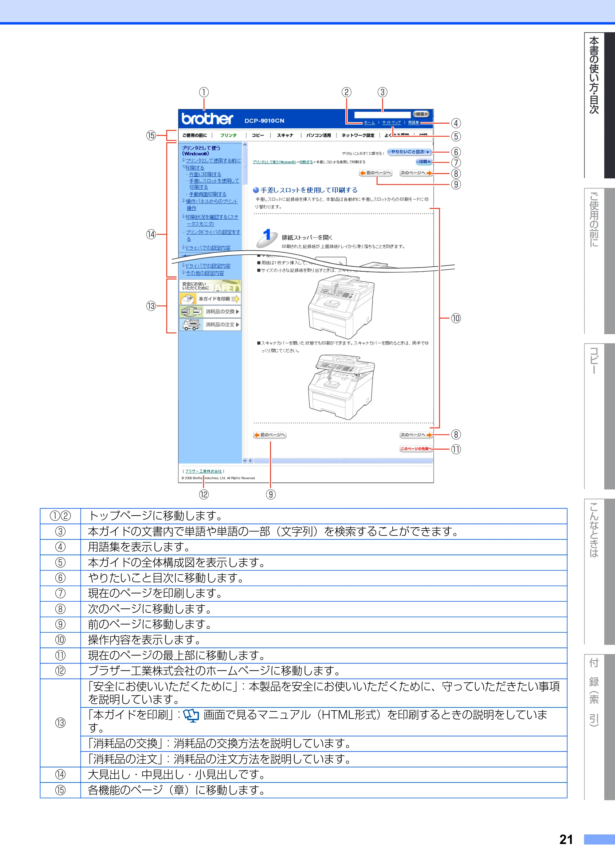Click the top 前のページへ arrow button

376,173
